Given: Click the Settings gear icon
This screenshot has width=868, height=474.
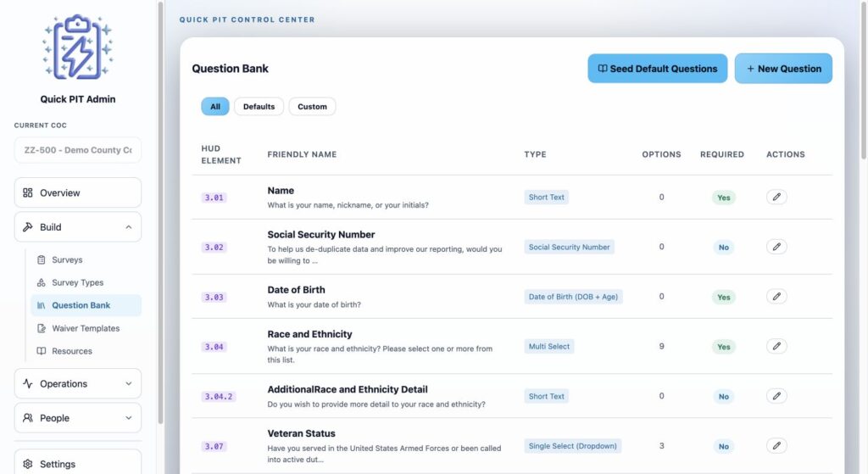Looking at the screenshot, I should tap(28, 464).
